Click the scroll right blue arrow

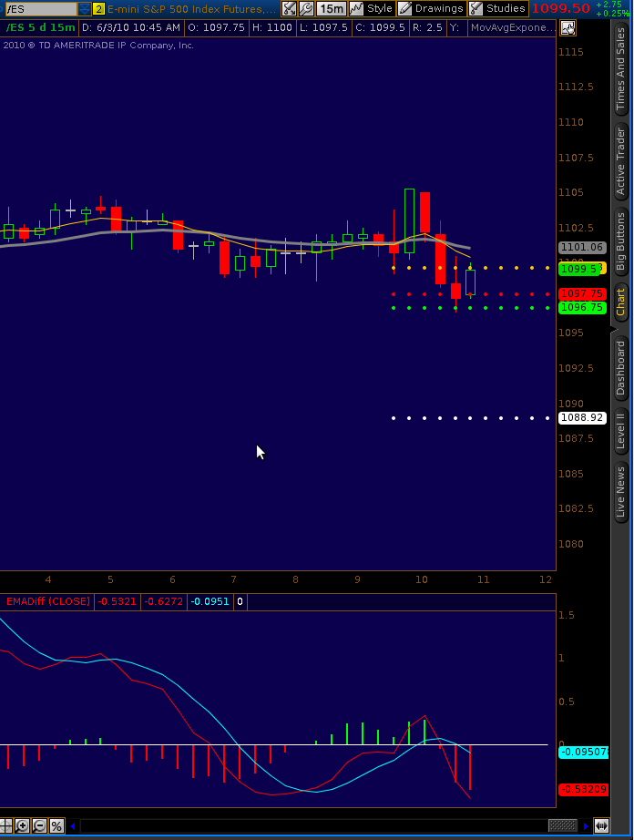[586, 826]
